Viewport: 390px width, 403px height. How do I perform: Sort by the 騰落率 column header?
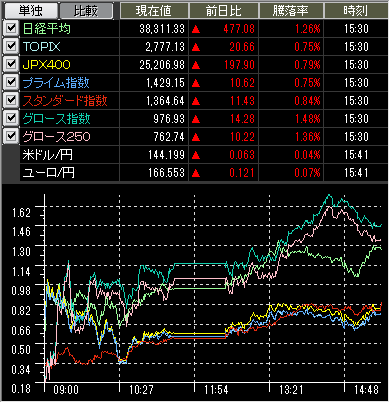tap(291, 11)
